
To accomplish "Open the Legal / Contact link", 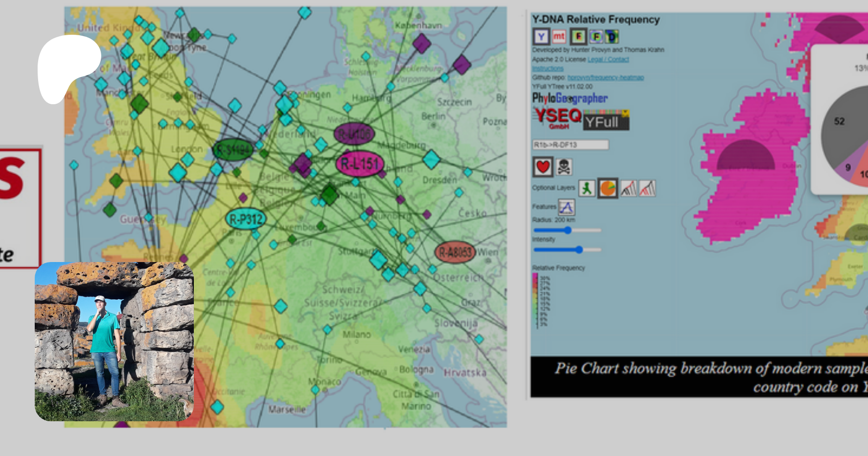I will 608,59.
